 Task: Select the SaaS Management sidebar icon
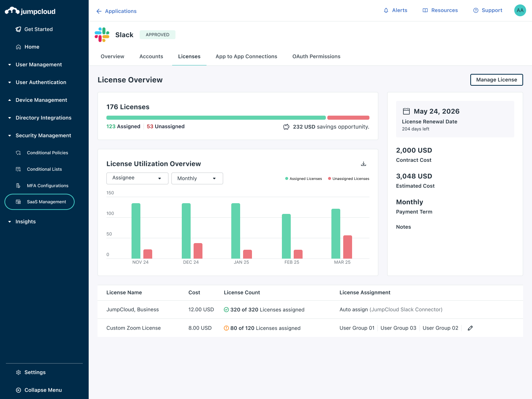point(18,202)
